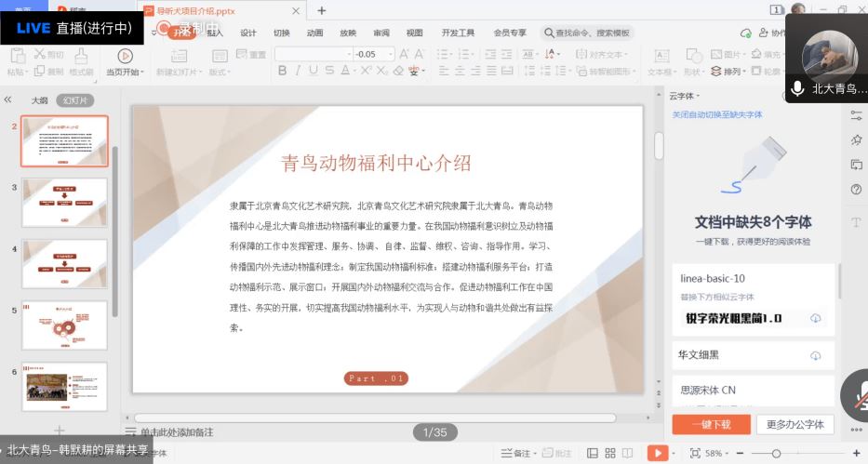Click the decrease font size icon
The width and height of the screenshot is (868, 464).
click(x=419, y=54)
